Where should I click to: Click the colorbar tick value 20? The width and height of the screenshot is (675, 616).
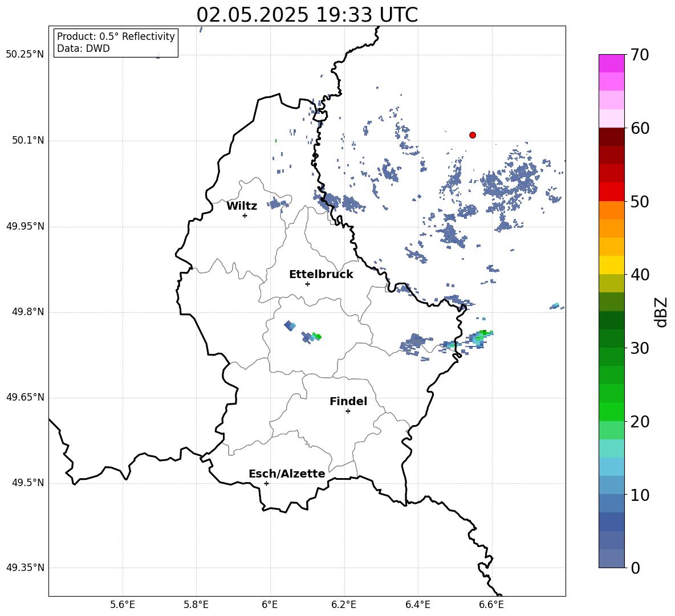[640, 422]
